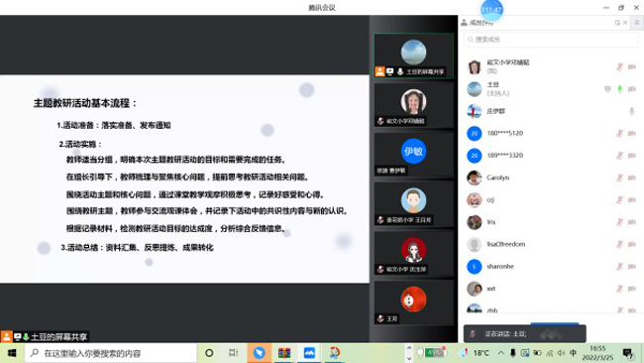The height and width of the screenshot is (363, 644).
Task: Pop out the members panel window
Action: click(617, 23)
